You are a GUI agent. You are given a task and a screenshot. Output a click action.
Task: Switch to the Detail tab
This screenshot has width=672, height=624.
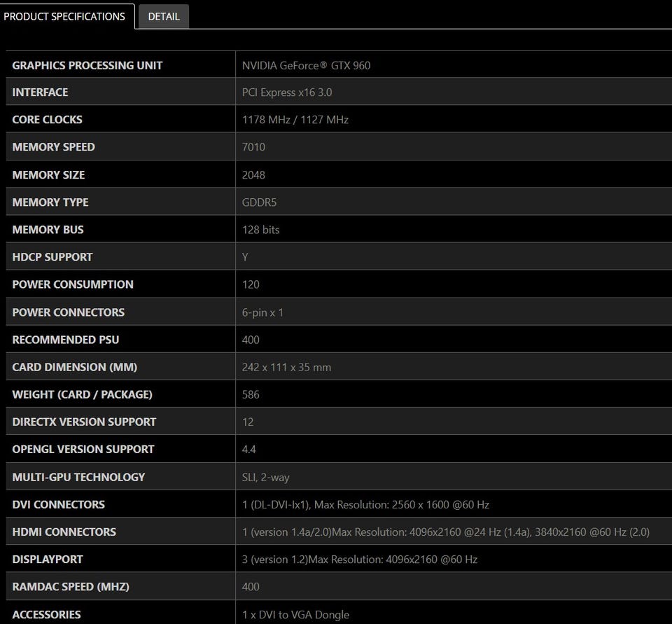(164, 17)
